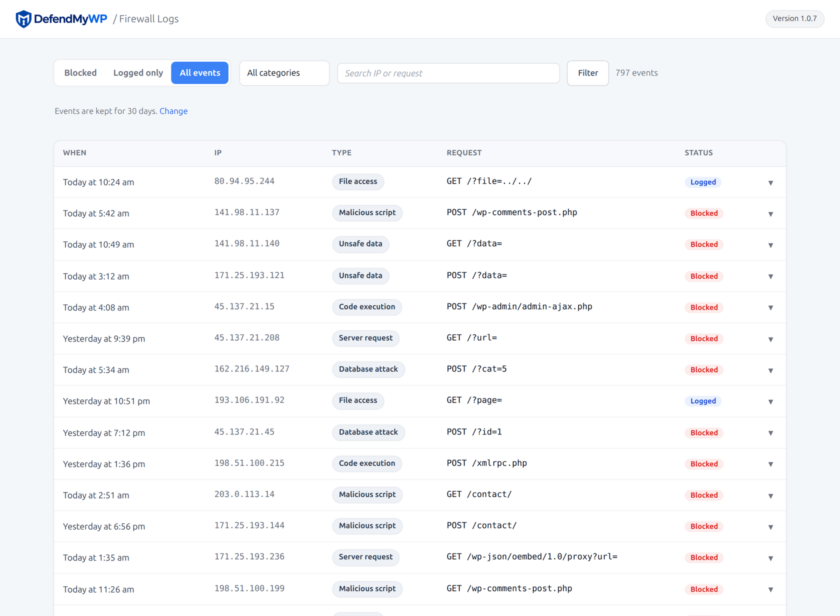Click the Database attack tag for /?cat=5
The image size is (840, 616).
click(x=368, y=369)
